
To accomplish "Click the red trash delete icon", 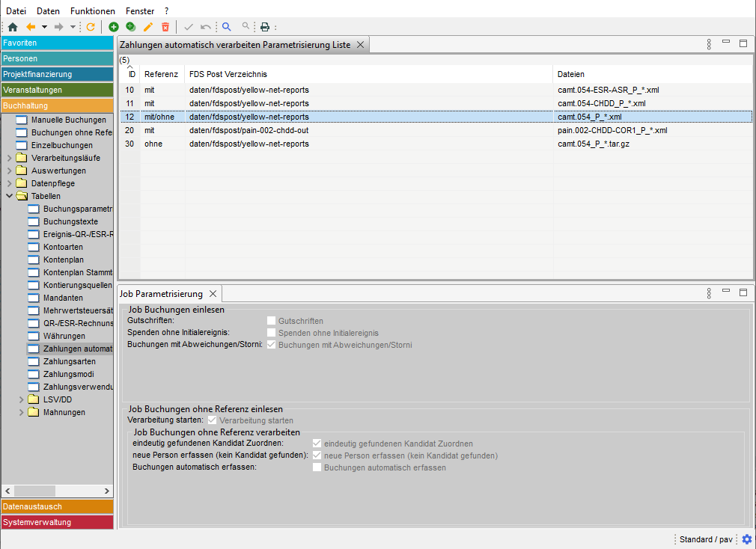I will [165, 27].
